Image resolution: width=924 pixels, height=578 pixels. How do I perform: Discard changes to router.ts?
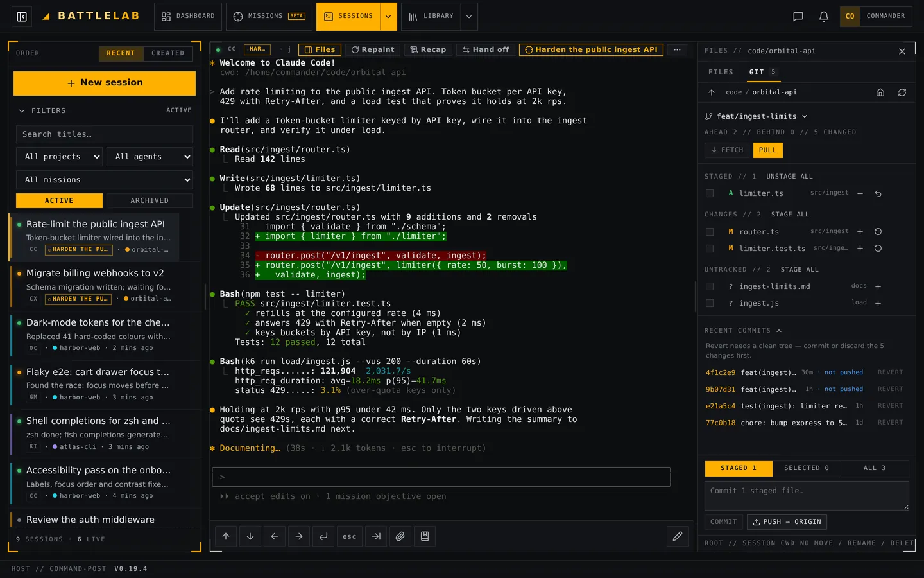point(878,232)
